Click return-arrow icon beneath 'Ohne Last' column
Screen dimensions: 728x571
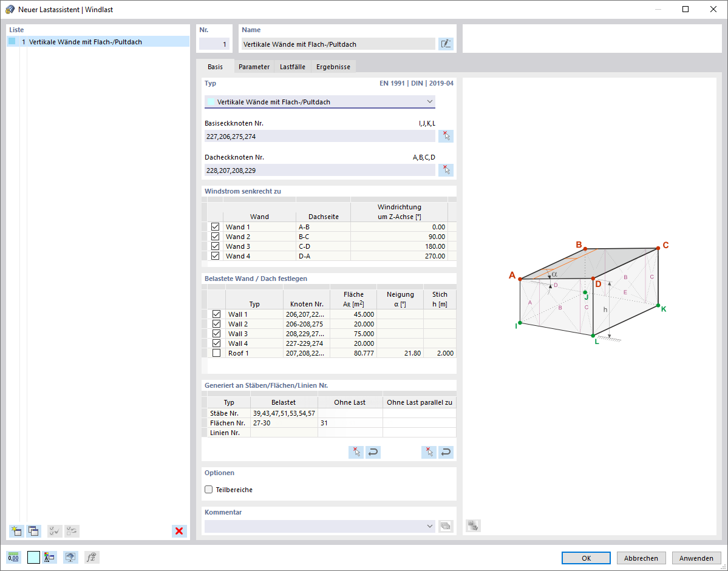tap(373, 452)
